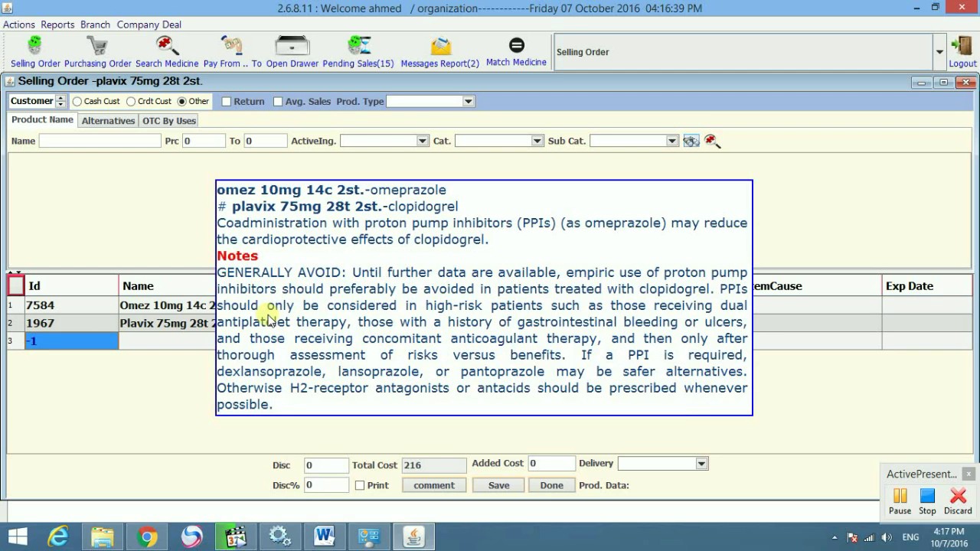Click the Disc input field
Viewport: 980px width, 551px height.
click(326, 465)
